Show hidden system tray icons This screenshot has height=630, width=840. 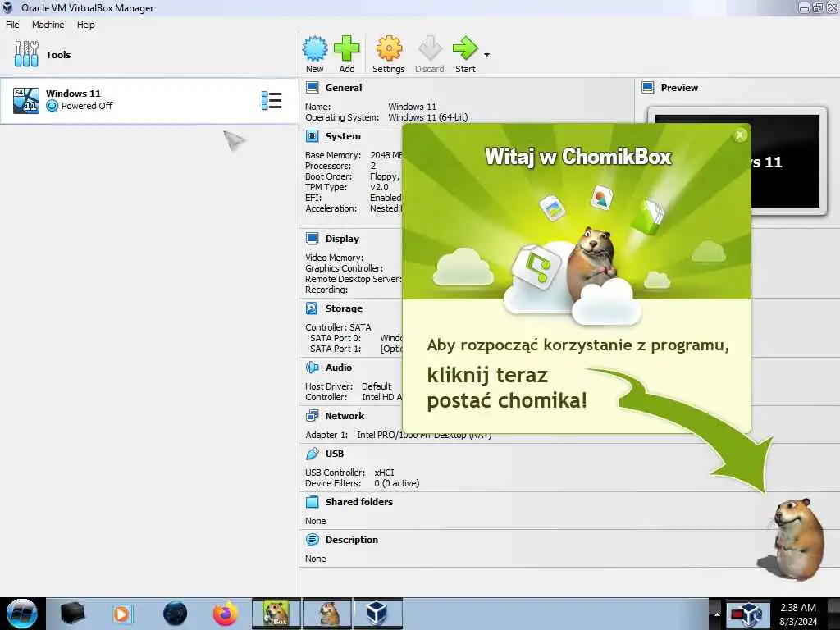click(x=717, y=614)
